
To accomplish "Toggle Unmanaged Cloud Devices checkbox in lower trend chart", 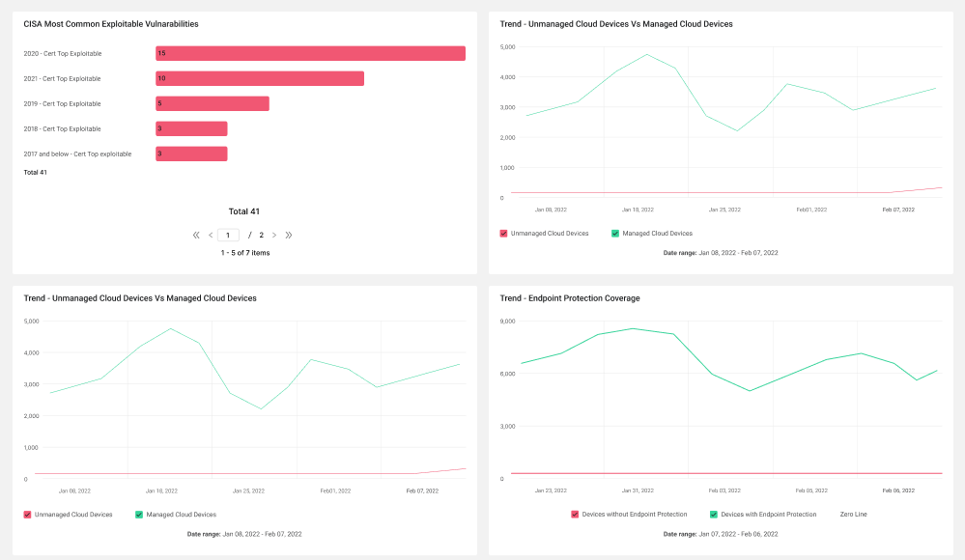I will coord(27,515).
